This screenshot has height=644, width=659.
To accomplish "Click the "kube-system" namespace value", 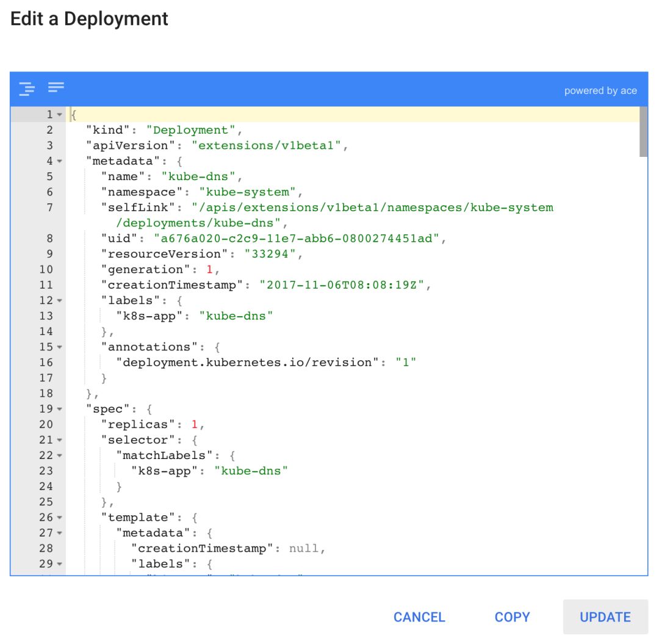I will tap(248, 192).
